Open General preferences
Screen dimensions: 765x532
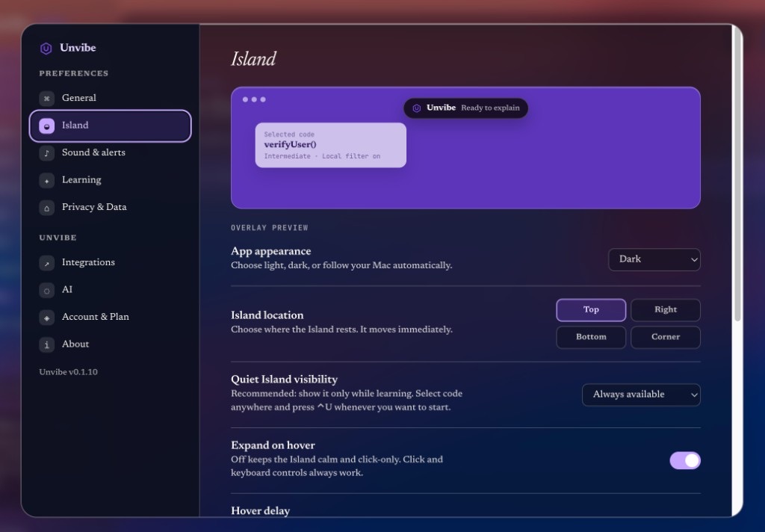pos(111,98)
